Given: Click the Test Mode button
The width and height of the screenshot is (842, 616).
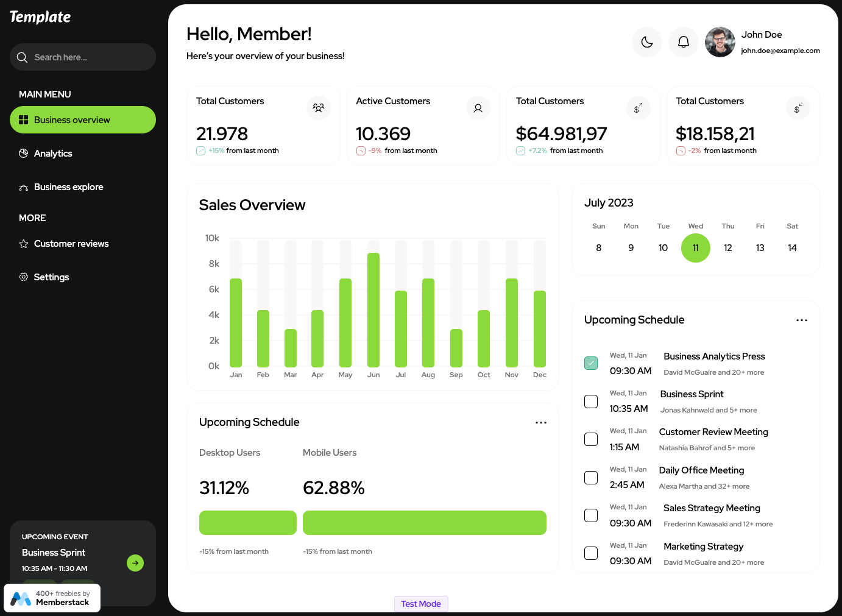Looking at the screenshot, I should (x=421, y=603).
